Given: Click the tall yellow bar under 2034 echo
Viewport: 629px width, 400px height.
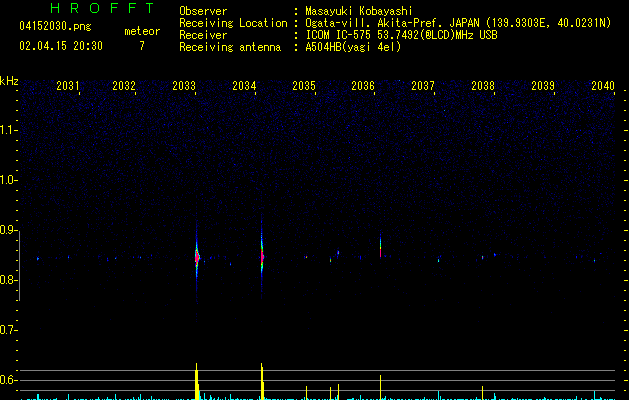Looking at the screenshot, I should pyautogui.click(x=262, y=381).
